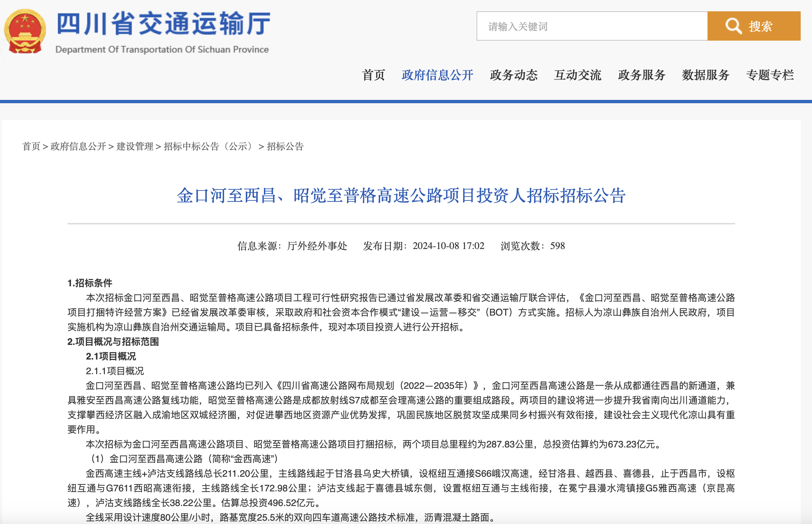This screenshot has height=524, width=812.
Task: Open the 互动交流 navigation item
Action: (x=578, y=75)
